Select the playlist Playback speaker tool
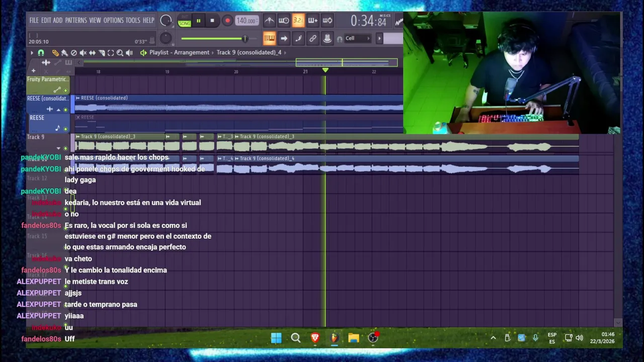Screen dimensions: 644x362 129,52
